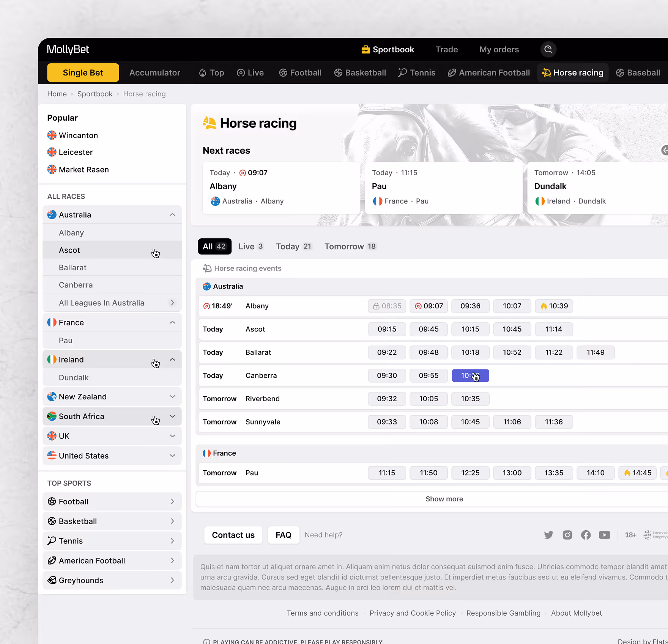Open the Instagram social icon
The height and width of the screenshot is (644, 668).
pos(567,535)
